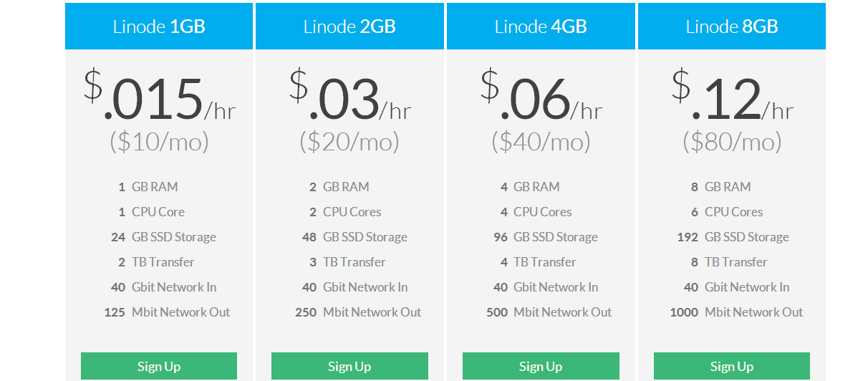Screen dimensions: 868x381
Task: Select the 6 CPU Cores line
Action: pyautogui.click(x=726, y=212)
